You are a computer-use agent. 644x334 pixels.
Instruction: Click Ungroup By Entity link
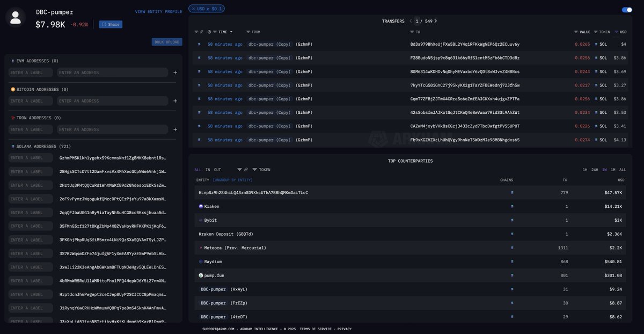pos(232,180)
